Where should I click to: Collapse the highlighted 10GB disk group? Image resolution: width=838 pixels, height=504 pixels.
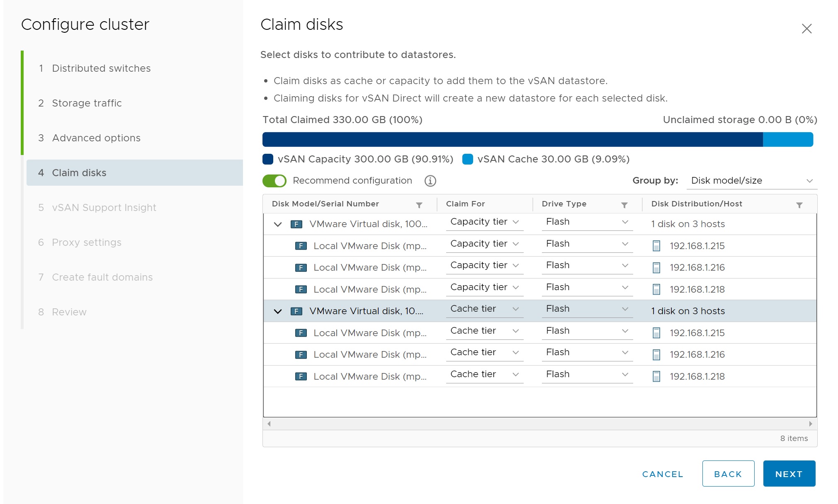point(278,311)
